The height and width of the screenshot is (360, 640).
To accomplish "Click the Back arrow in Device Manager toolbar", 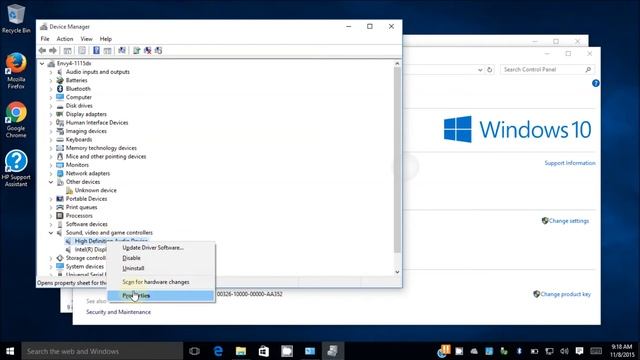I will click(x=42, y=50).
